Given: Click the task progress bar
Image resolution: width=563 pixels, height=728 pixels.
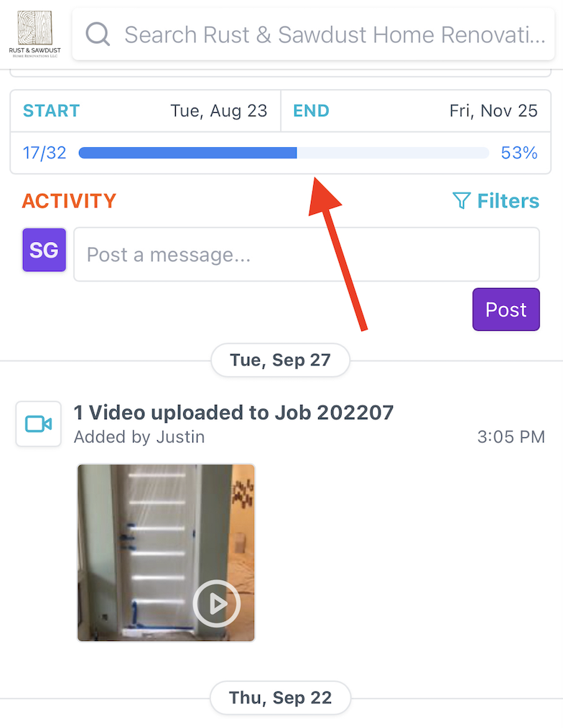Looking at the screenshot, I should coord(284,153).
